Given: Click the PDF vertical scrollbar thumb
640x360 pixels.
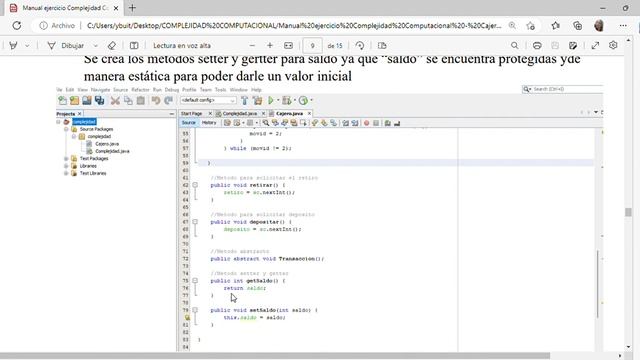Looking at the screenshot, I should (628, 212).
